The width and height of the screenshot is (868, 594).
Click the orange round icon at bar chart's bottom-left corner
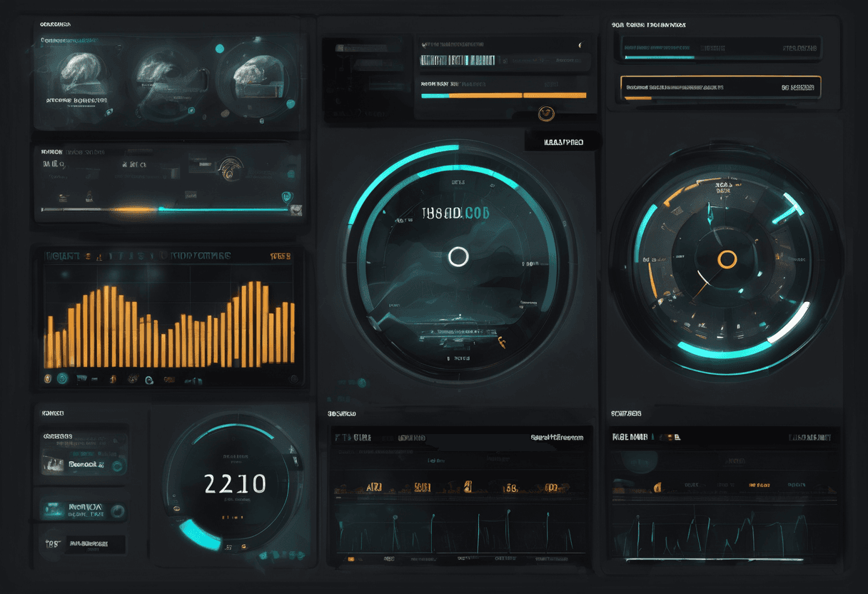coord(48,378)
